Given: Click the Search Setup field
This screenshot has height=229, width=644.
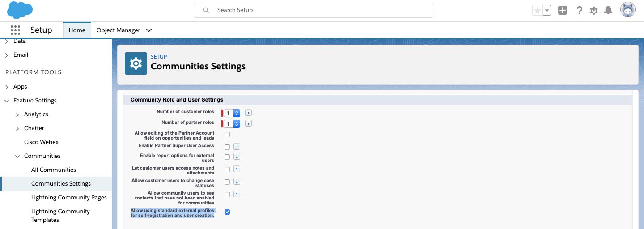Looking at the screenshot, I should pyautogui.click(x=313, y=10).
